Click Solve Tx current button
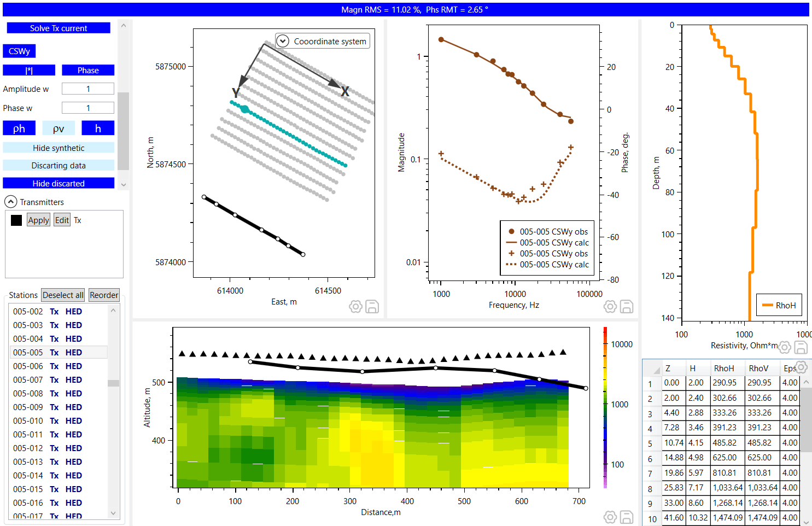Image resolution: width=812 pixels, height=526 pixels. pyautogui.click(x=59, y=28)
